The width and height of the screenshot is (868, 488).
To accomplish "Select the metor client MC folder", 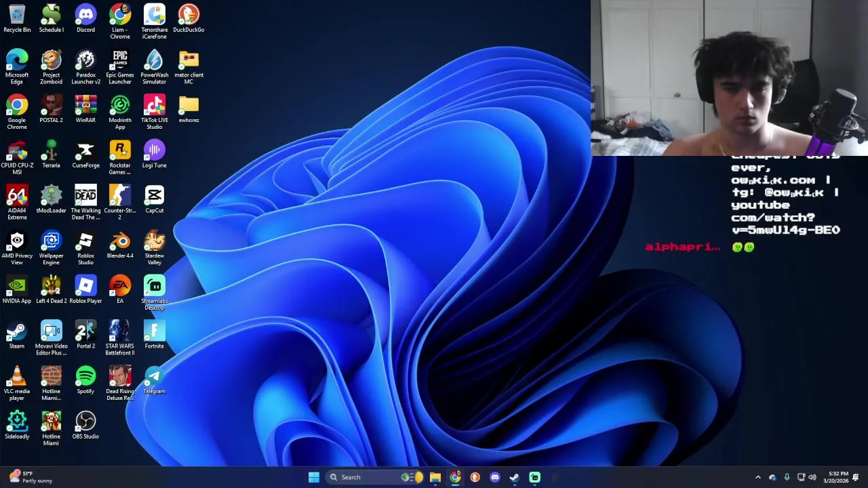I will [x=189, y=67].
